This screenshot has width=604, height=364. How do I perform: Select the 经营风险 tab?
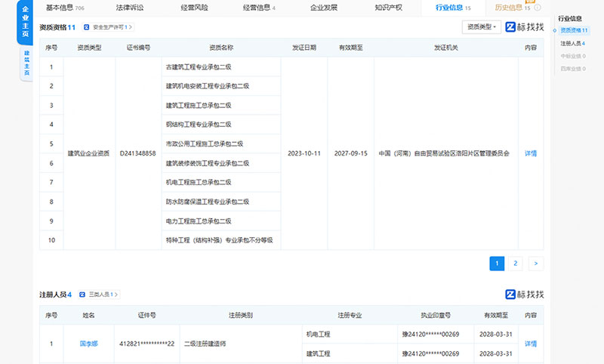(x=194, y=8)
